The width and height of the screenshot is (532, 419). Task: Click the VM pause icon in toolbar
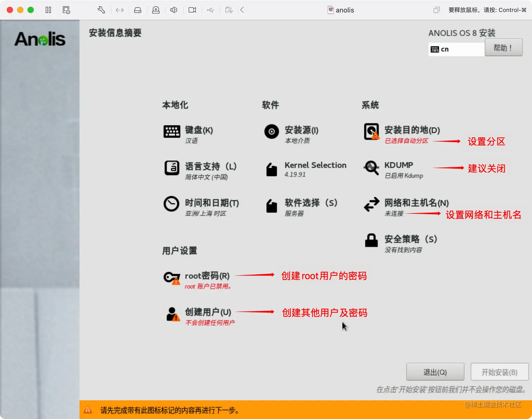[49, 10]
